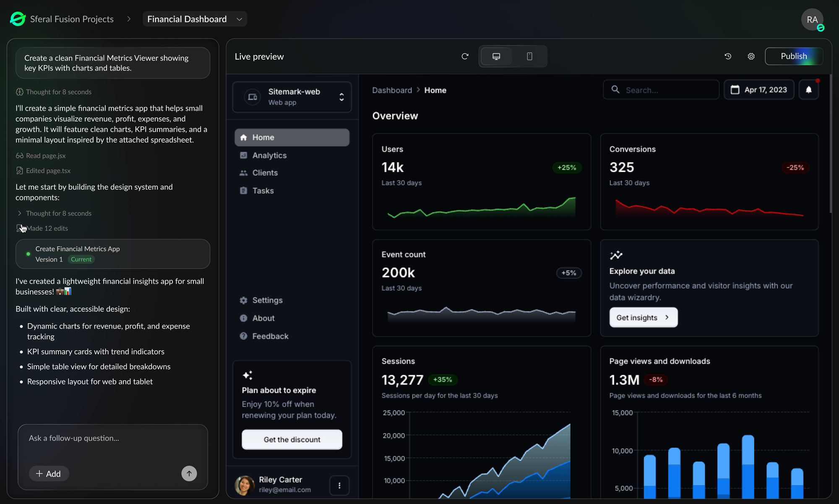Screen dimensions: 839x504
Task: Click Made 12 edits entry
Action: [x=42, y=228]
